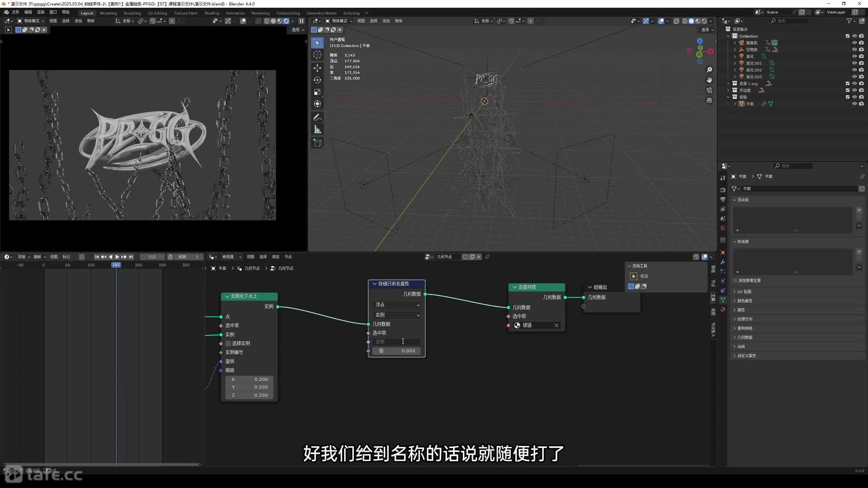Select the Transform tool in viewport toolbar
868x488 pixels.
pyautogui.click(x=317, y=104)
